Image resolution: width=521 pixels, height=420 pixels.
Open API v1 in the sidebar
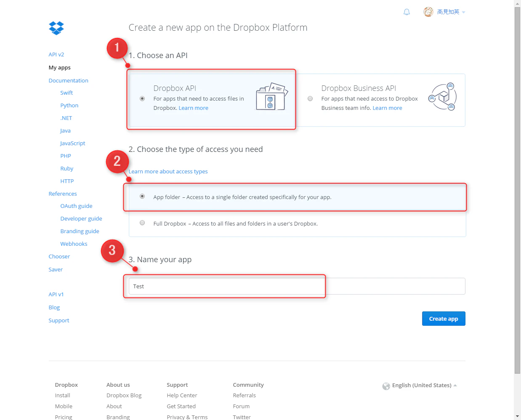pyautogui.click(x=56, y=295)
